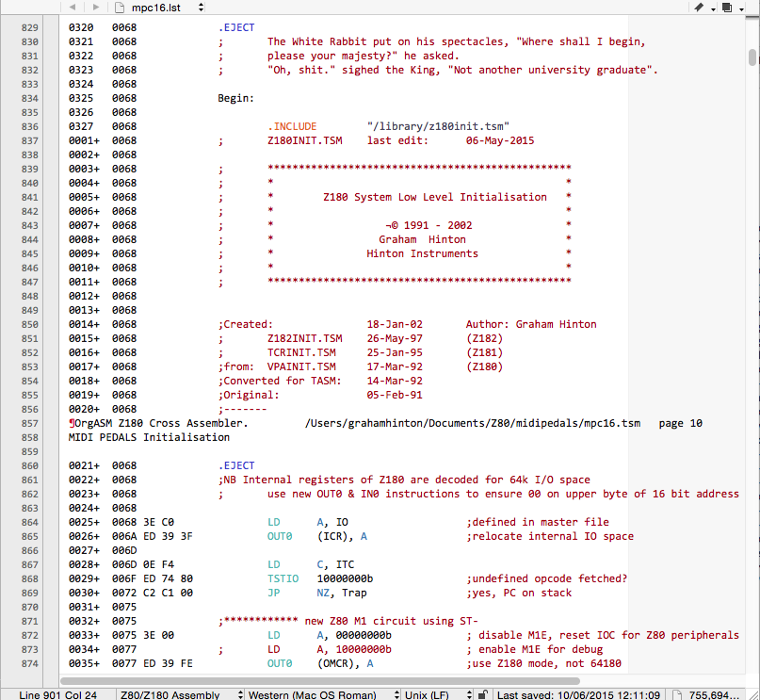Click the ";relocate internal IO space" comment
The image size is (760, 700).
tap(550, 536)
